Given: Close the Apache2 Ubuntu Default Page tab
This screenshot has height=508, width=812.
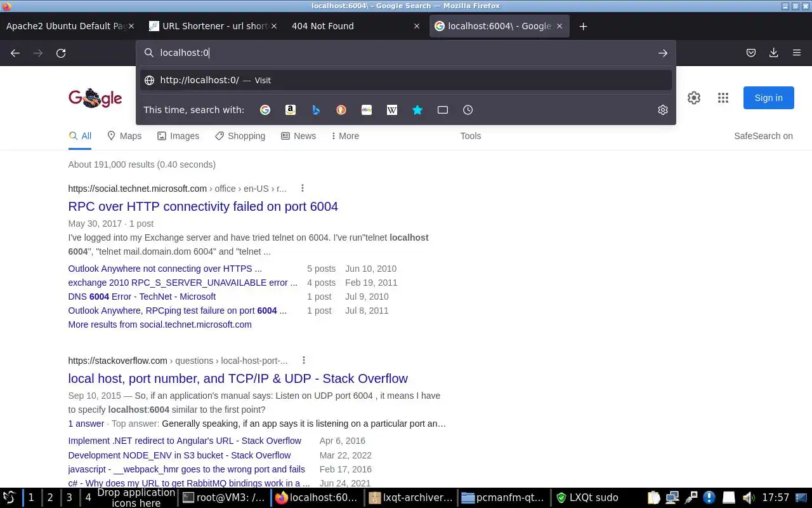Looking at the screenshot, I should 131,26.
